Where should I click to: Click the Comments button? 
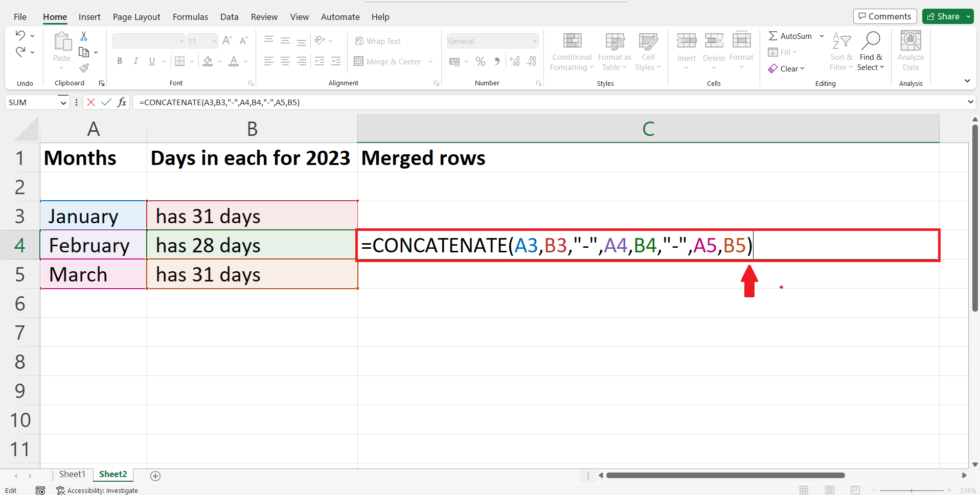coord(884,16)
